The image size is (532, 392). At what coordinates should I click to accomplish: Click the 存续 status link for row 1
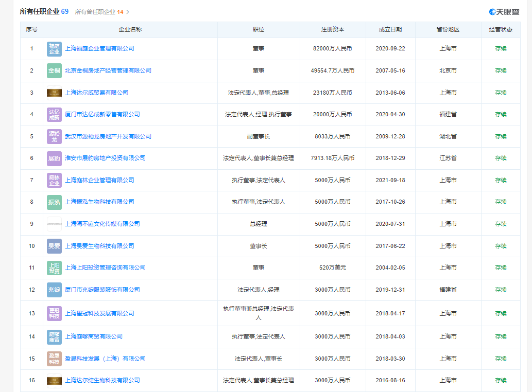coord(500,48)
